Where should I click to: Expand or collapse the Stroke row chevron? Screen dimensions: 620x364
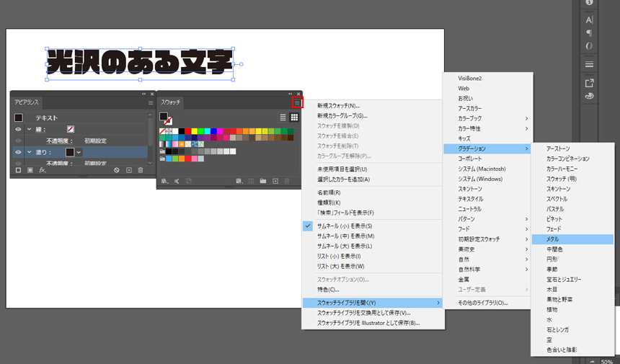click(x=30, y=129)
